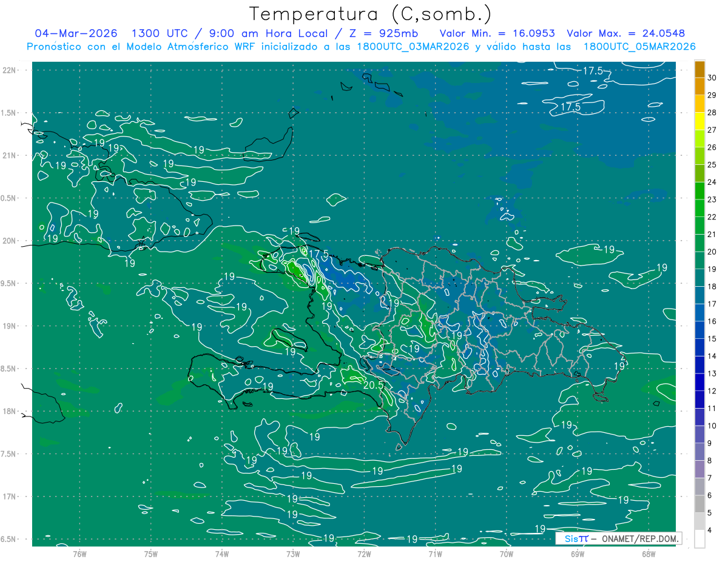Click the '73W' longitude axis label
The width and height of the screenshot is (728, 562).
click(293, 554)
